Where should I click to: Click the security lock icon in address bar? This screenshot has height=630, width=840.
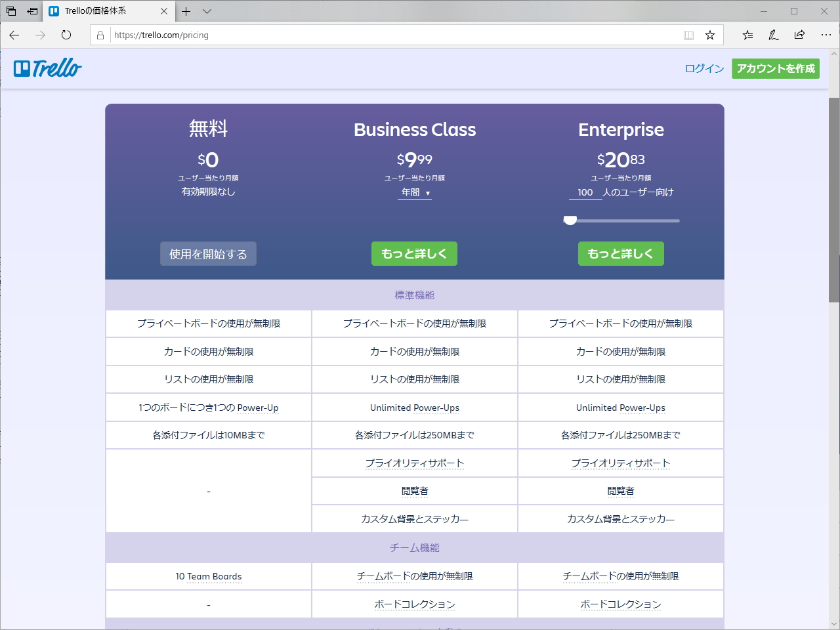pos(101,35)
